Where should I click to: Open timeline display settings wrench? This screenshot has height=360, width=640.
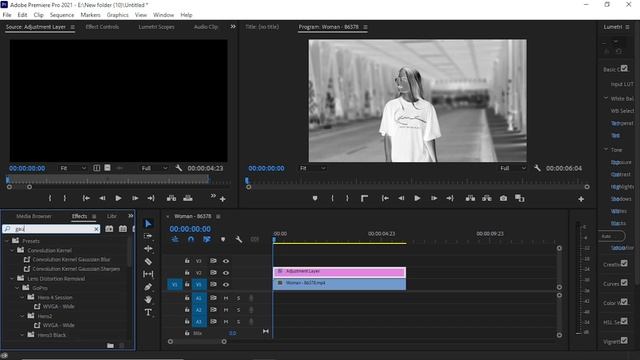[239, 240]
